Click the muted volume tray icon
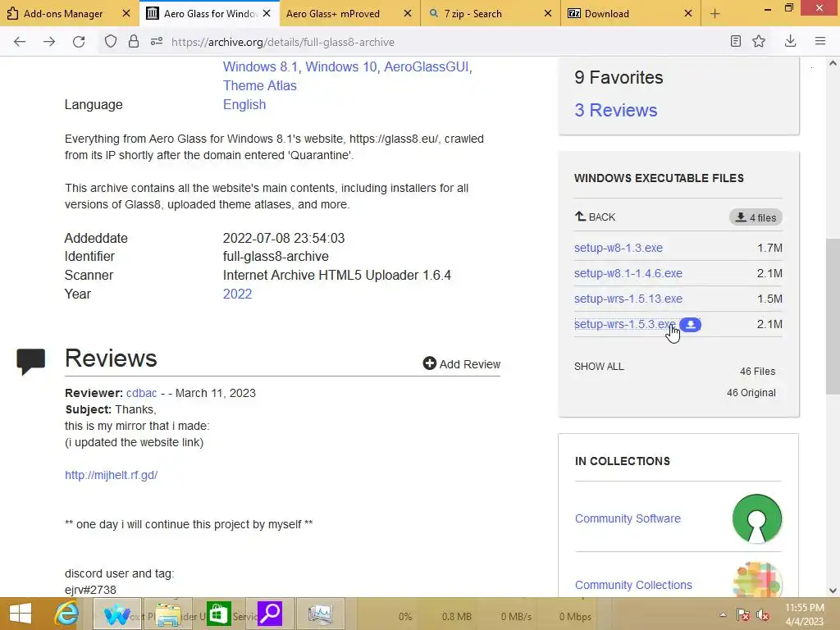The width and height of the screenshot is (840, 630). point(764,614)
